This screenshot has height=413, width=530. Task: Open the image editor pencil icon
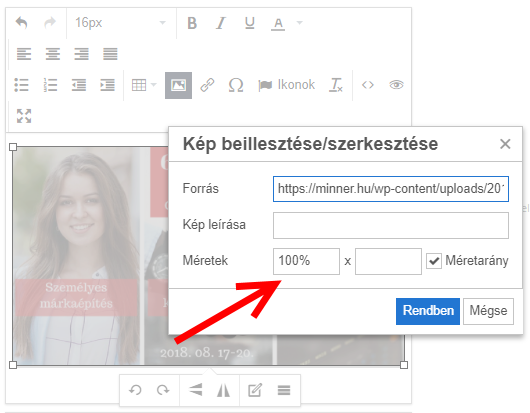click(x=255, y=390)
